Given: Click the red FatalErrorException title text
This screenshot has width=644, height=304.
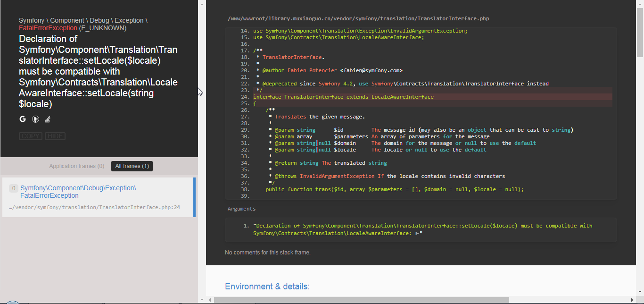Looking at the screenshot, I should click(x=48, y=28).
